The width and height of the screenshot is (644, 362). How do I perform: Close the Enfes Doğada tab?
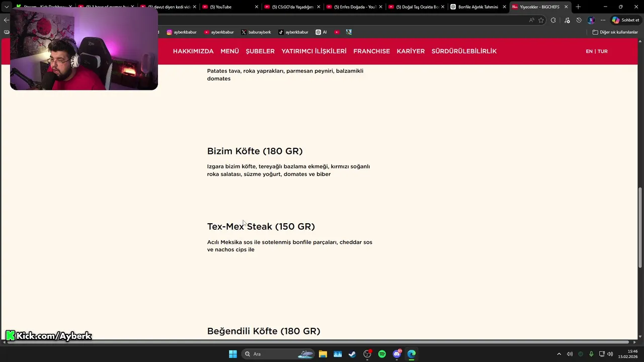(x=380, y=7)
